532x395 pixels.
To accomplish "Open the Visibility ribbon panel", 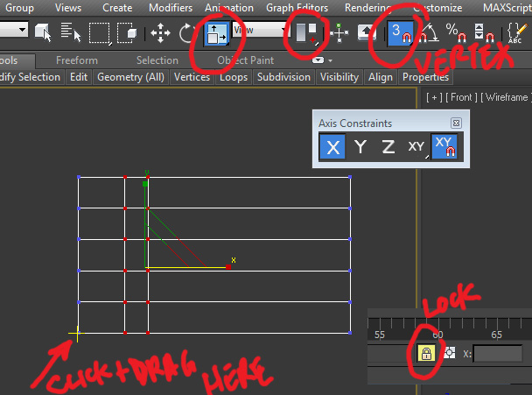I will click(339, 77).
